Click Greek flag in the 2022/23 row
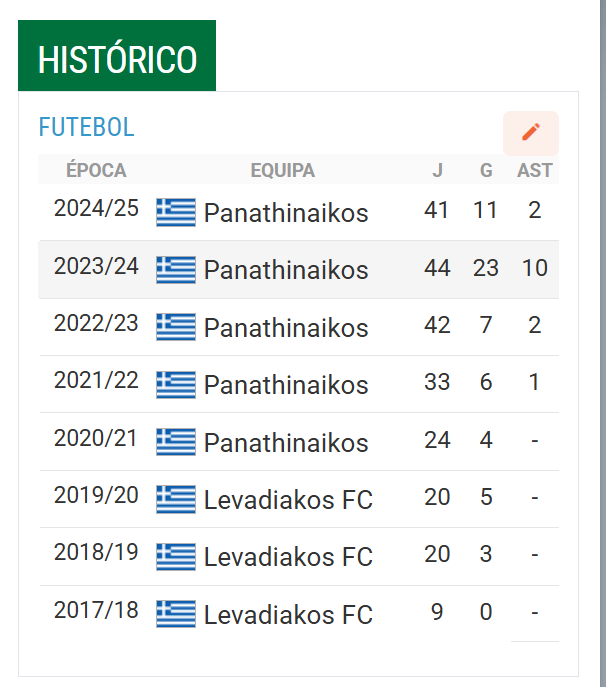This screenshot has height=687, width=606. pos(176,327)
